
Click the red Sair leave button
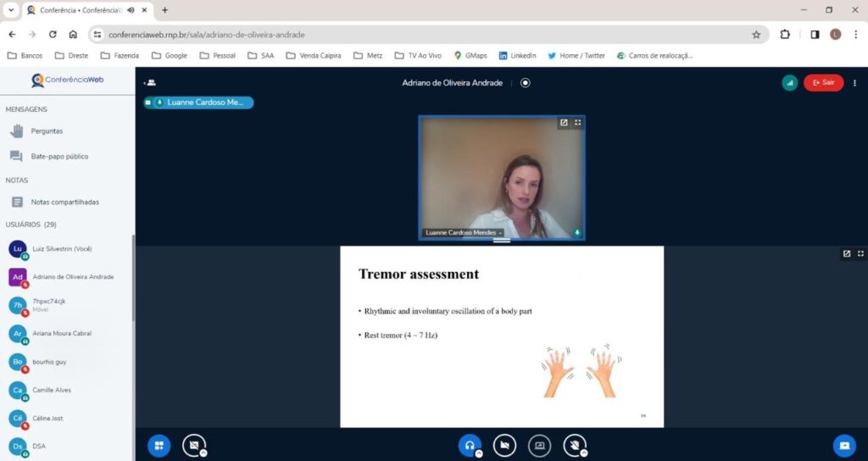(823, 83)
